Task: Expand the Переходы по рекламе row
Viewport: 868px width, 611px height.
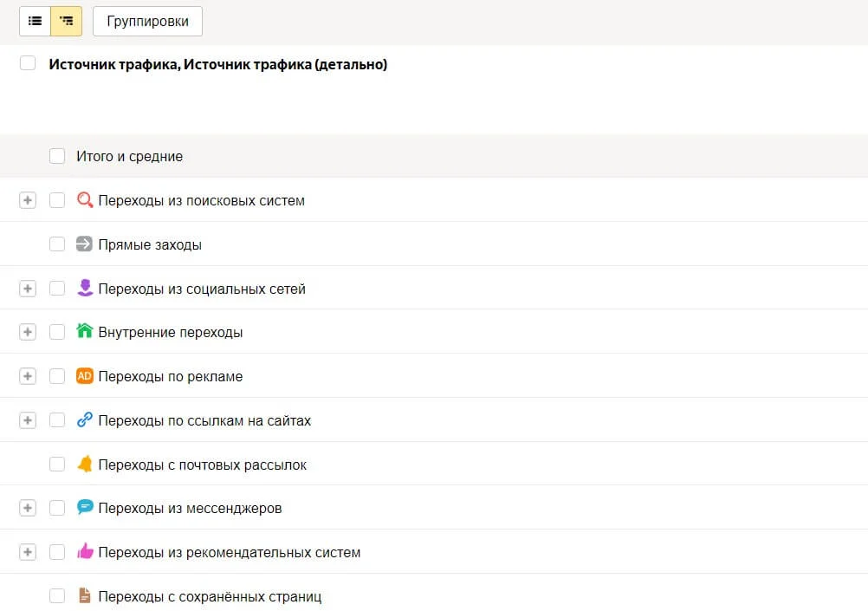Action: pyautogui.click(x=28, y=376)
